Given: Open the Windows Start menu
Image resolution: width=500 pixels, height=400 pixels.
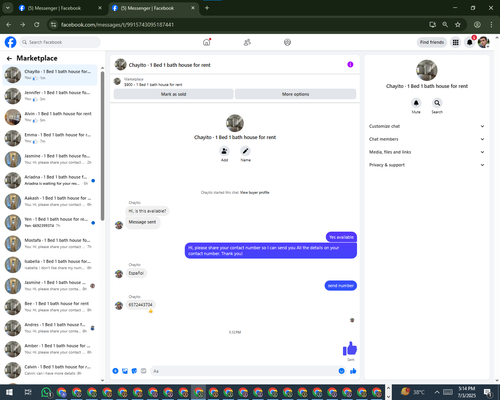Looking at the screenshot, I should (x=9, y=392).
